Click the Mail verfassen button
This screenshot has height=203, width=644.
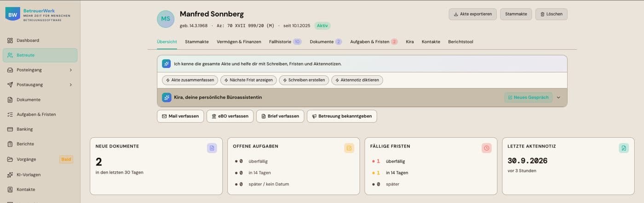click(x=180, y=116)
